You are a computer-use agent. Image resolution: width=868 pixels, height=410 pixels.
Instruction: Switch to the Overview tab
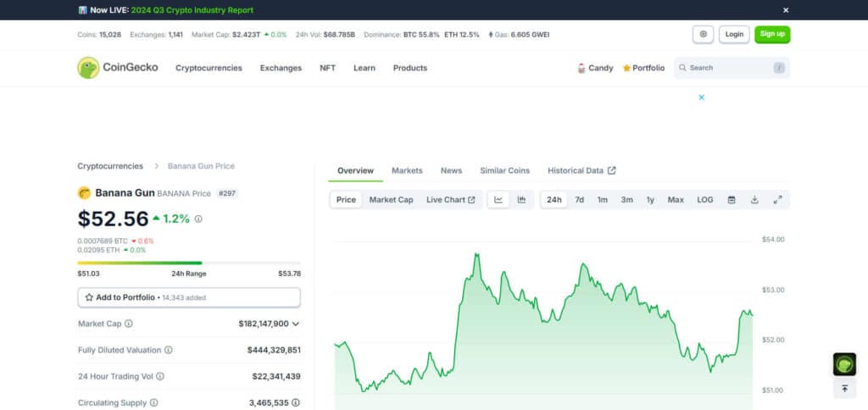tap(355, 170)
